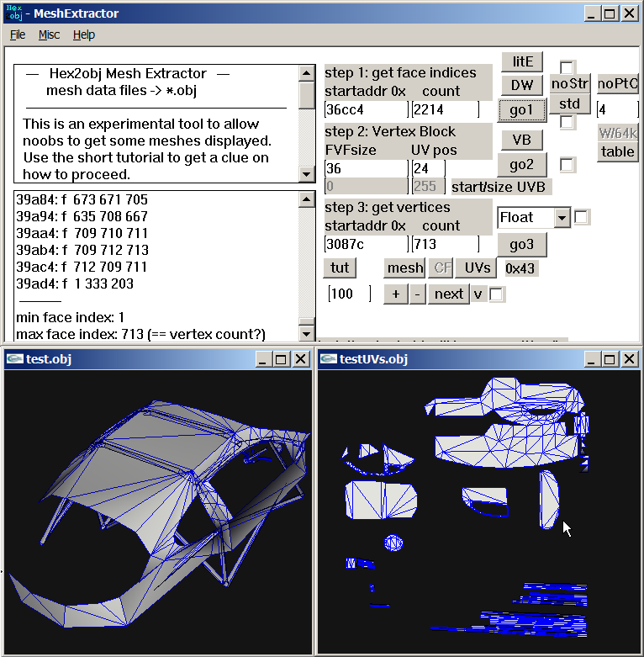This screenshot has width=644, height=657.
Task: Click the minus button beside plus
Action: 417,294
